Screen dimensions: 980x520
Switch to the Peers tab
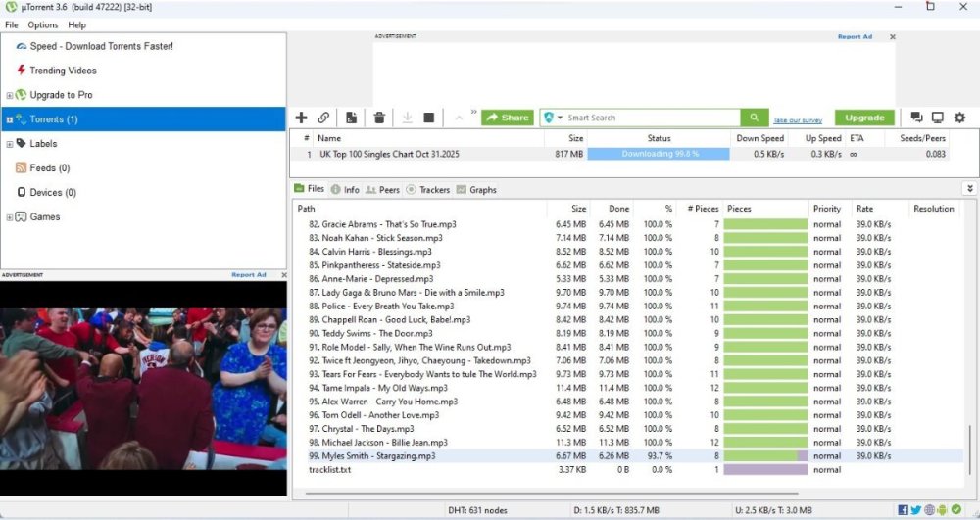(383, 190)
